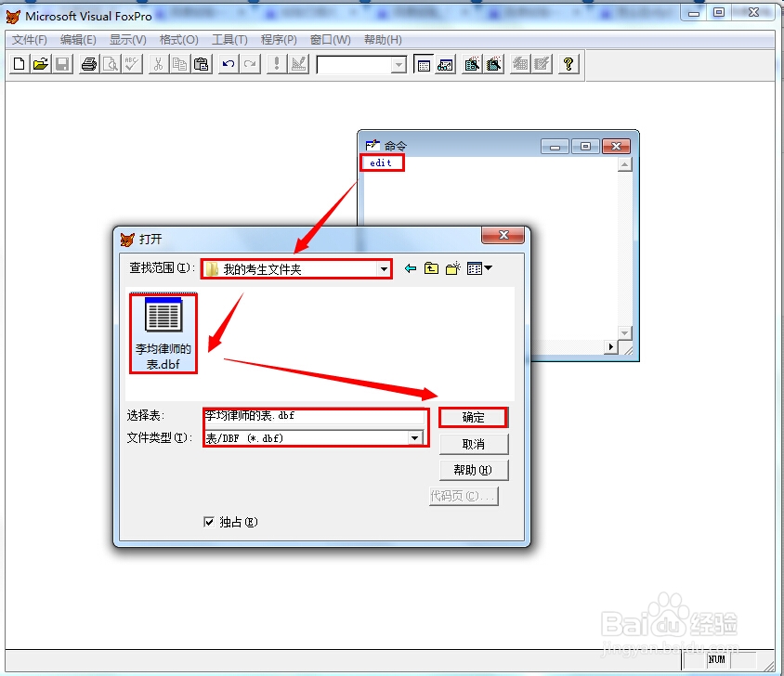
Task: Click the Open file toolbar icon
Action: coord(41,64)
